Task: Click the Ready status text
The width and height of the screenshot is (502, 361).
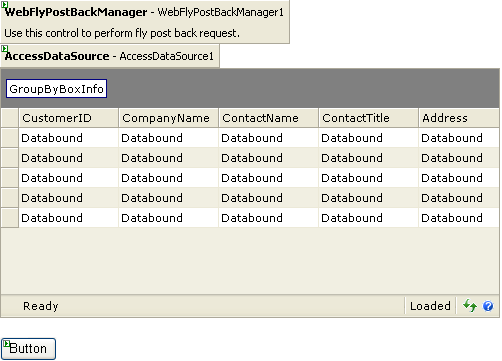Action: point(41,306)
